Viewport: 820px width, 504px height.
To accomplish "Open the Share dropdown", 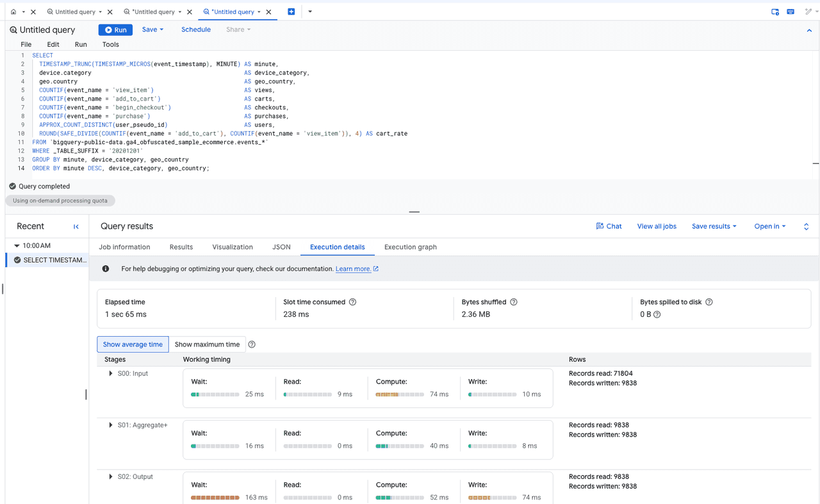I will click(x=238, y=29).
